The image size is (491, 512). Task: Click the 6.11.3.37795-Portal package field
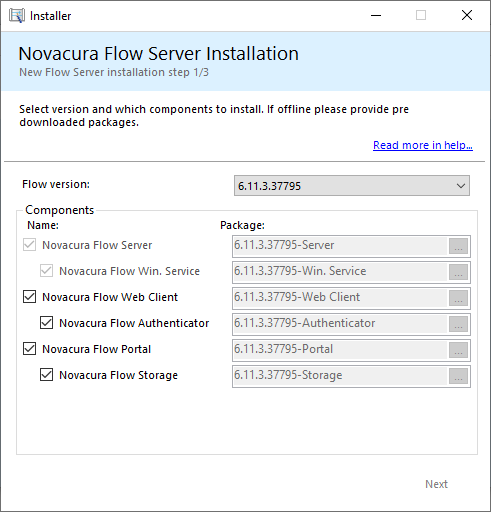tap(340, 350)
